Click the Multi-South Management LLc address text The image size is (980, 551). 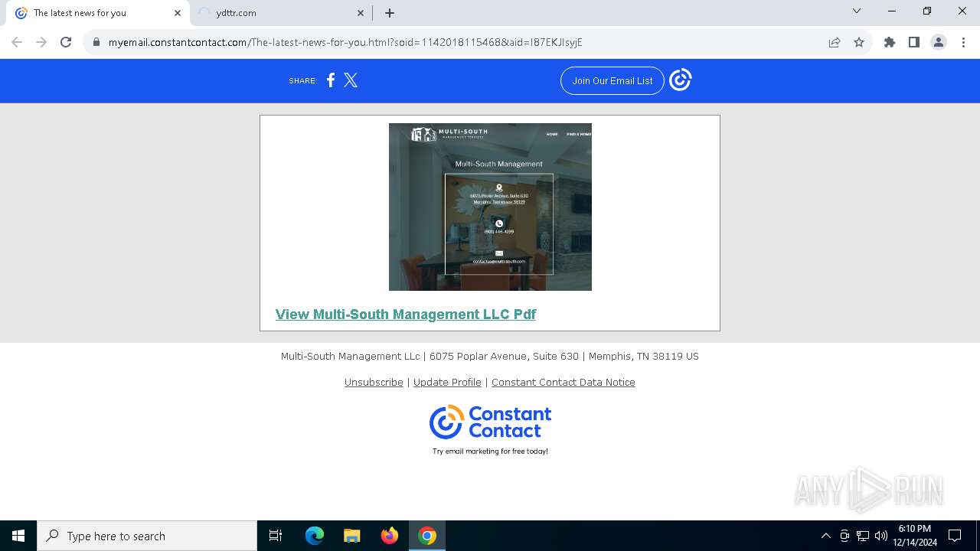pyautogui.click(x=490, y=357)
